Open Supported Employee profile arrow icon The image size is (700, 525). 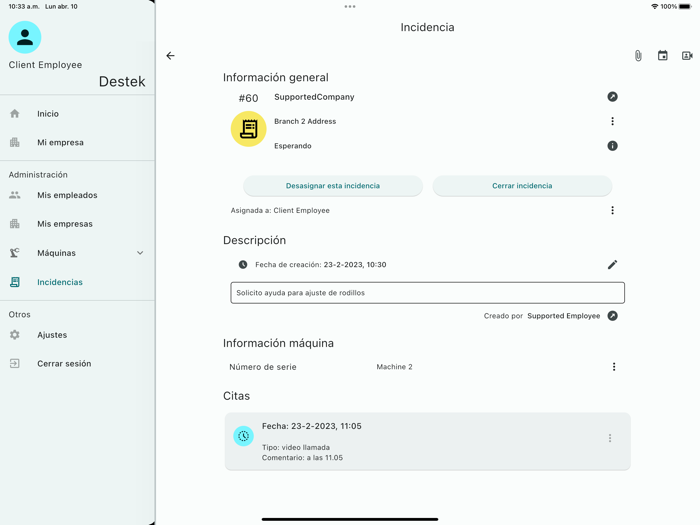(612, 316)
